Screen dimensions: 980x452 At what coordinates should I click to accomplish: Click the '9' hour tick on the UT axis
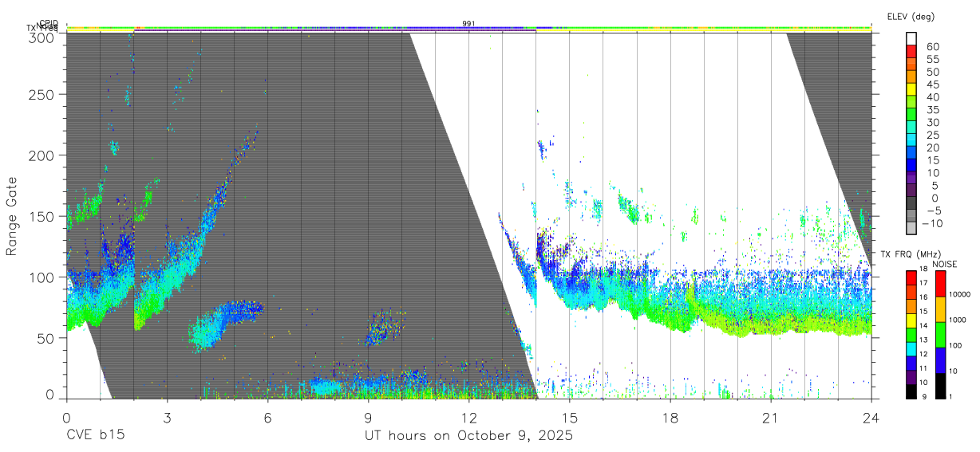pos(368,418)
